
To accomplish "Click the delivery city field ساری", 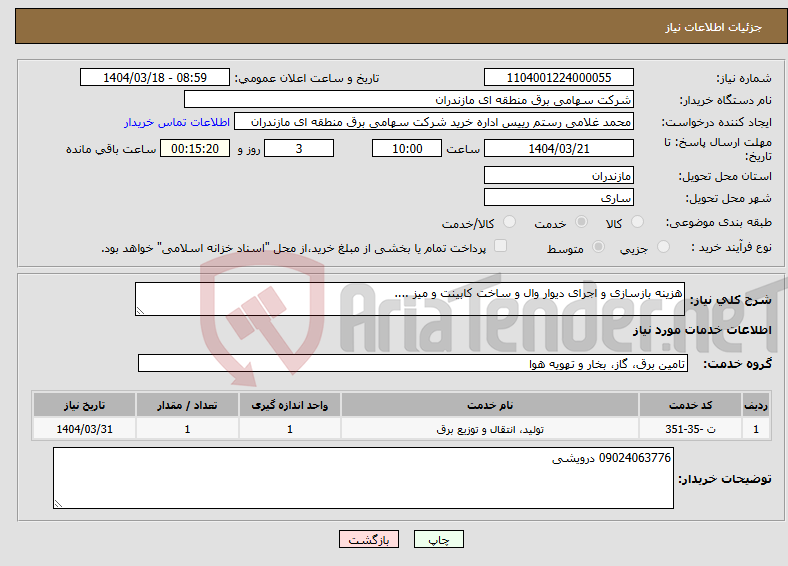I will tap(559, 197).
